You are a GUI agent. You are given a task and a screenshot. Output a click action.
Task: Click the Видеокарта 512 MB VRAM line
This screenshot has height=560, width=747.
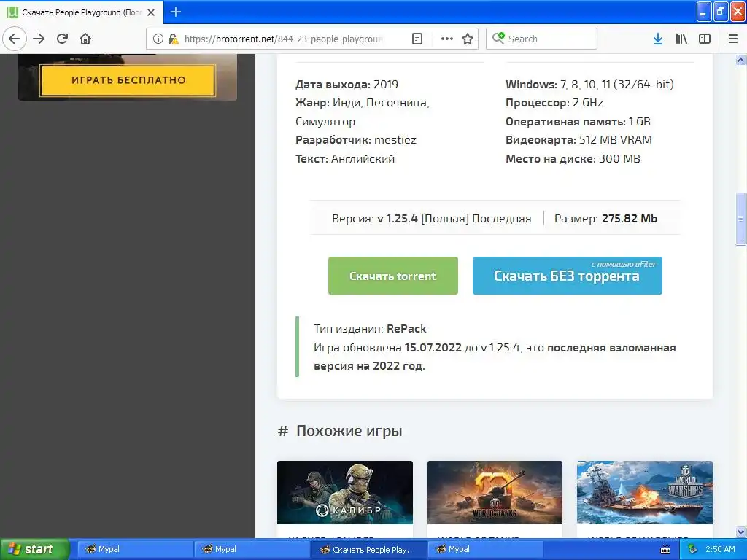pos(578,140)
